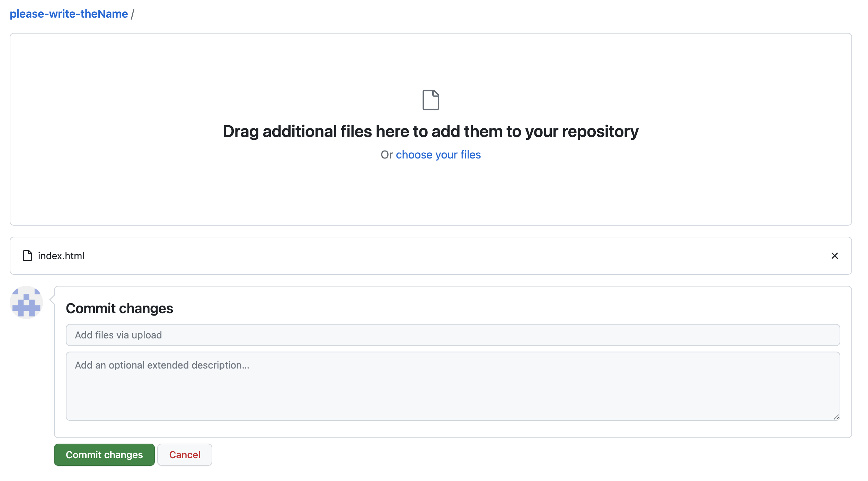
Task: Remove index.html with the X button
Action: pyautogui.click(x=834, y=256)
